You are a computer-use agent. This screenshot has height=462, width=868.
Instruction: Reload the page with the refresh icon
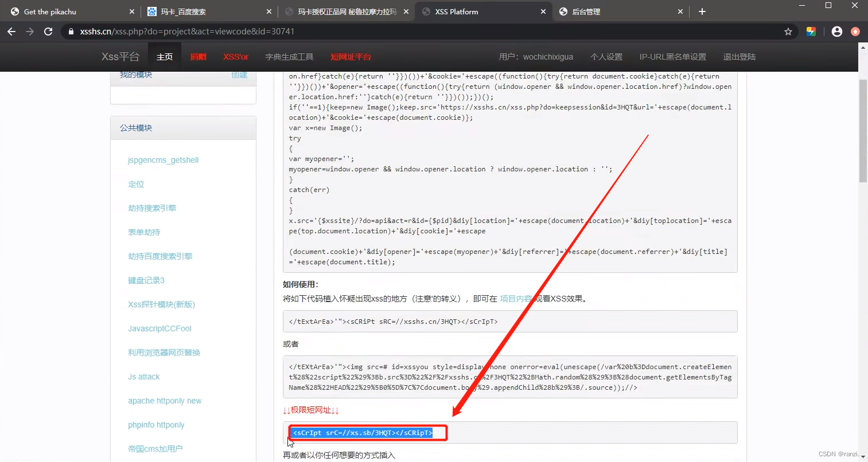coord(48,32)
